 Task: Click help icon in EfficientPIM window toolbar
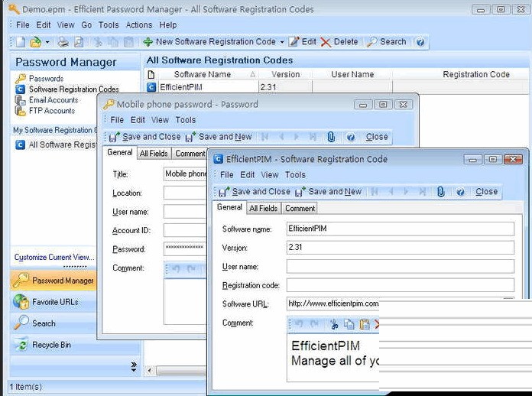[460, 192]
